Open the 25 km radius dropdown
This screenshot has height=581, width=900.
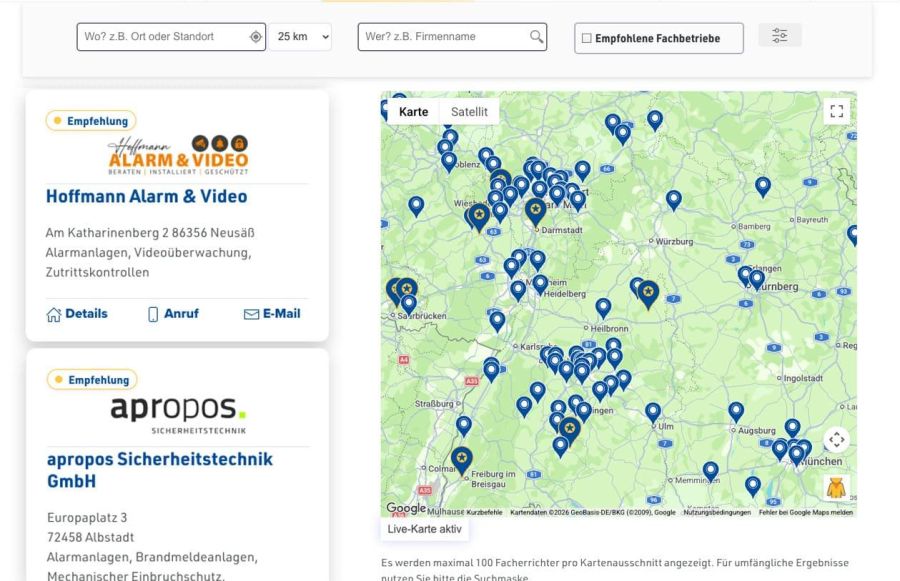[300, 37]
